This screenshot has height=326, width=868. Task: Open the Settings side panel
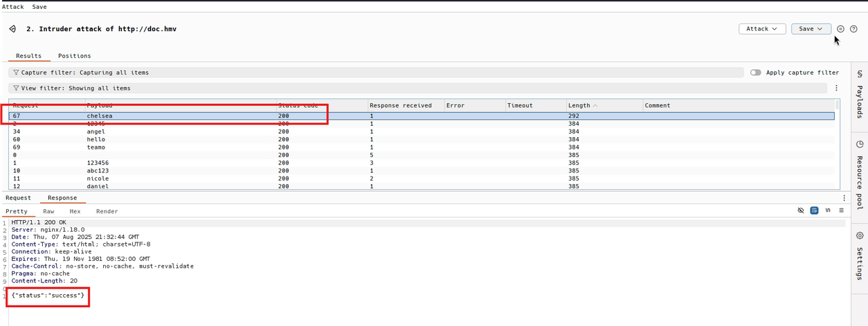tap(860, 256)
